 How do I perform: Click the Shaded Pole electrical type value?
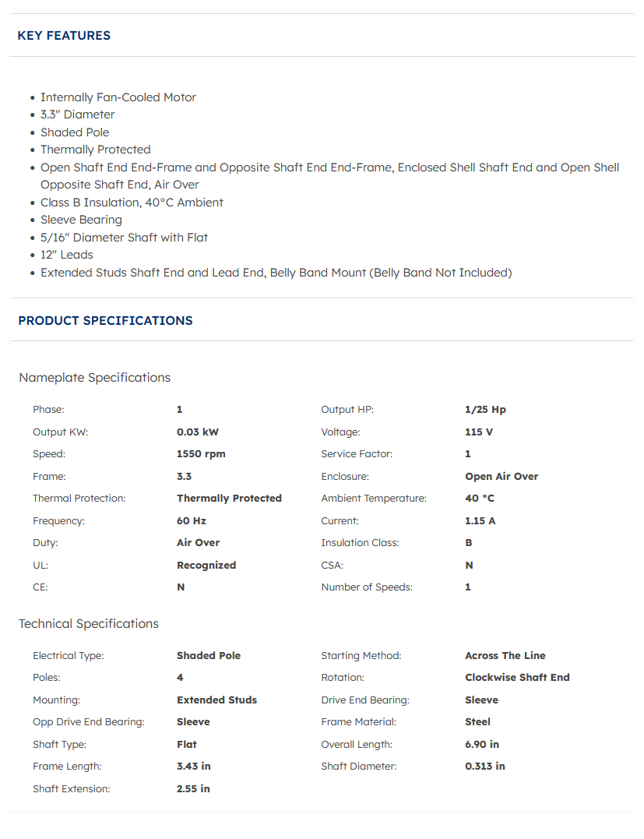(x=209, y=656)
